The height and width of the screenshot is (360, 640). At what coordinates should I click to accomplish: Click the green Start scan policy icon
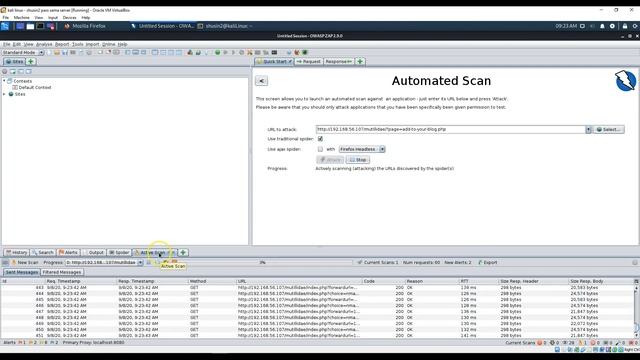pos(218,53)
